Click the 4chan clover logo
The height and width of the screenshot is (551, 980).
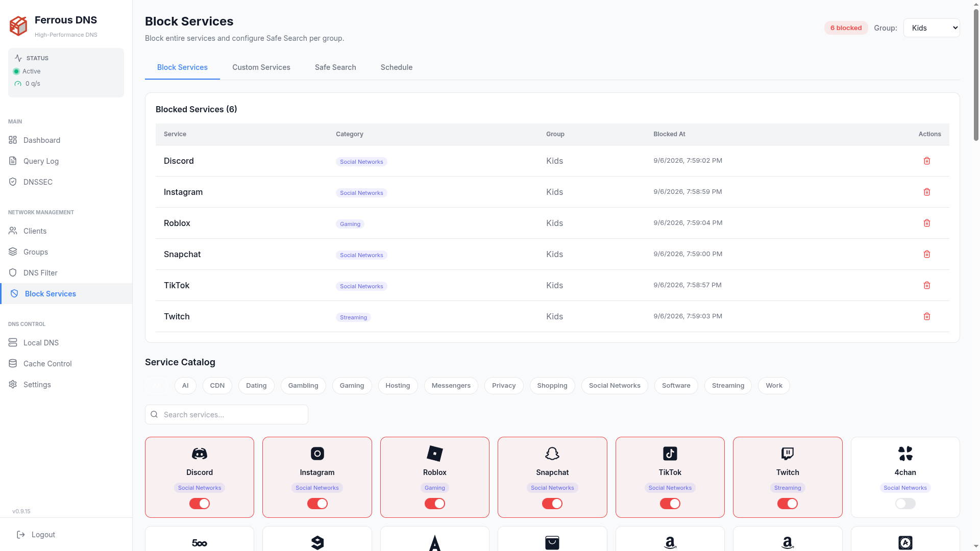(x=905, y=453)
